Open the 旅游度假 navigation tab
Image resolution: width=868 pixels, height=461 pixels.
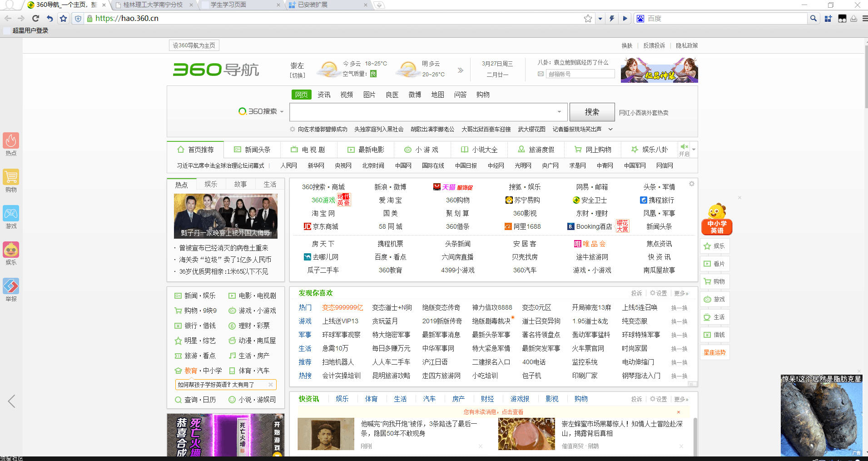click(x=536, y=150)
